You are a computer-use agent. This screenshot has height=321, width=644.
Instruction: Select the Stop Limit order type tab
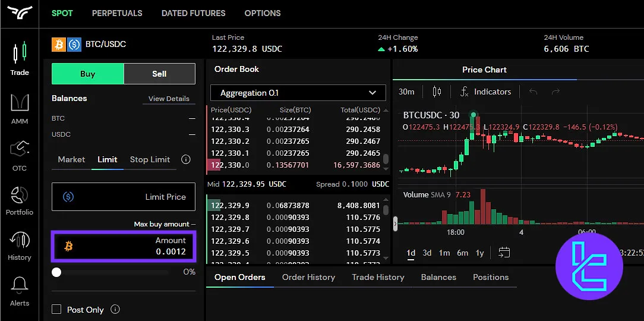(150, 159)
